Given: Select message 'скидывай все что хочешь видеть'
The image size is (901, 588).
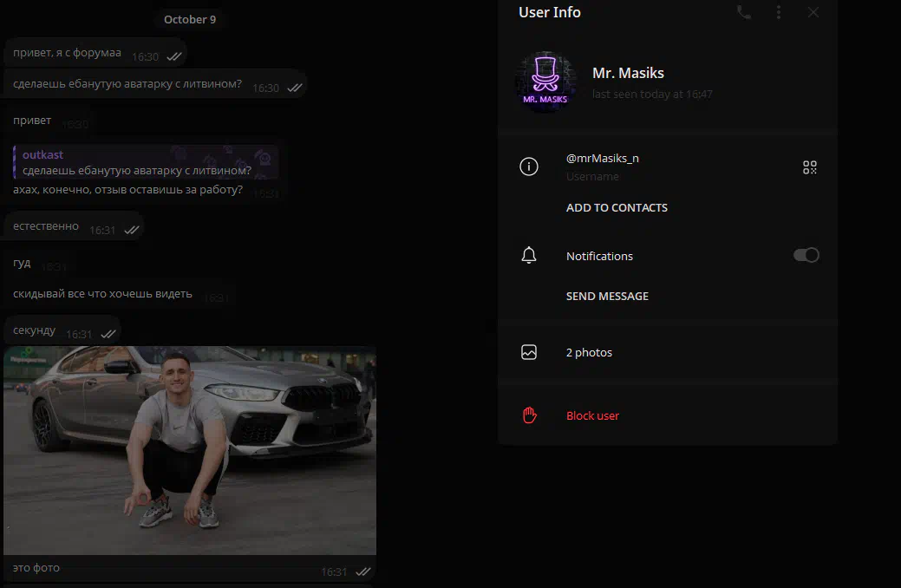Looking at the screenshot, I should click(121, 294).
